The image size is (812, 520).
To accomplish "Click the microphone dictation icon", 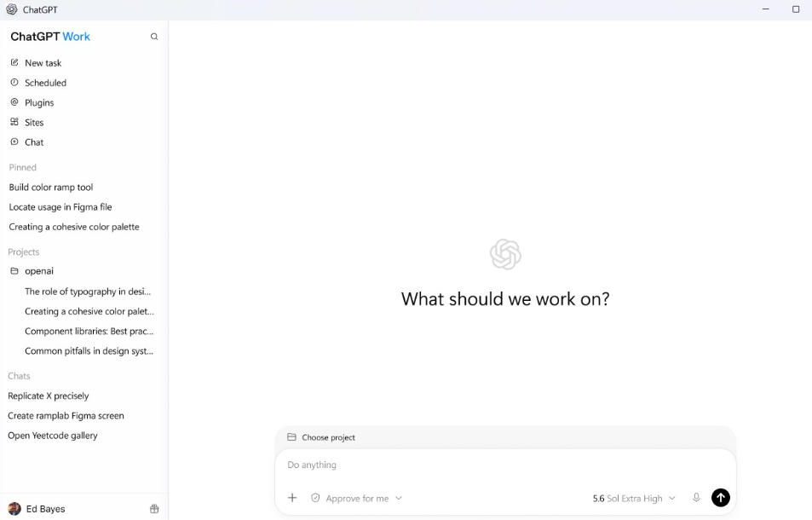I will (696, 498).
